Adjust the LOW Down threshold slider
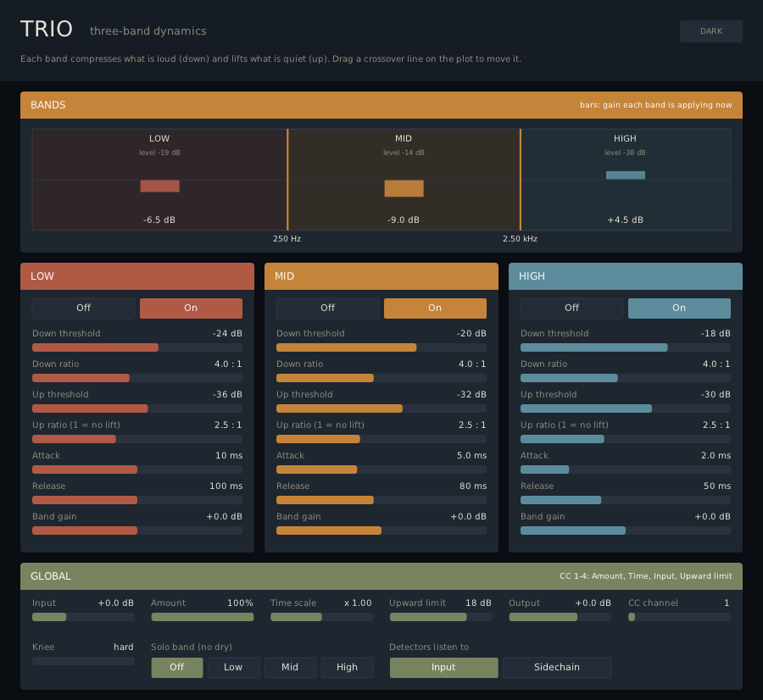The width and height of the screenshot is (763, 700). (x=137, y=347)
